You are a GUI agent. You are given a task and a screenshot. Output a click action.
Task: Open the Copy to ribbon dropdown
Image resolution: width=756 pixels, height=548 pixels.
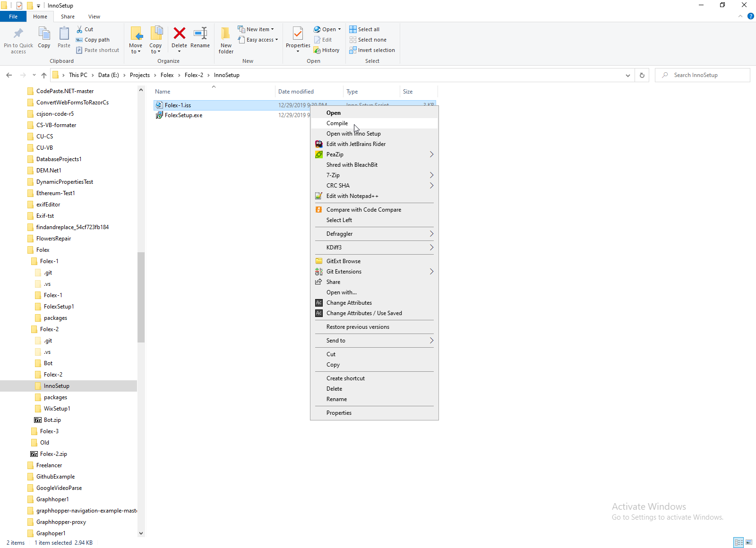coord(155,40)
